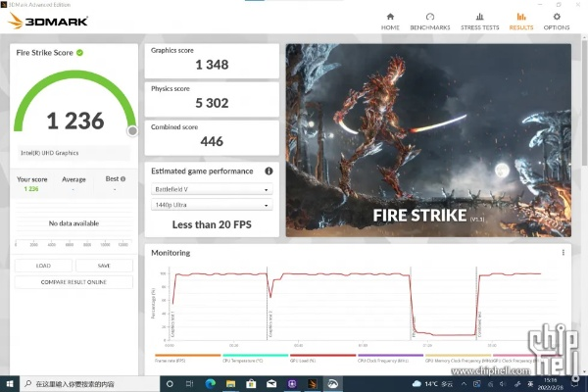Click the LOAD button

(x=43, y=266)
